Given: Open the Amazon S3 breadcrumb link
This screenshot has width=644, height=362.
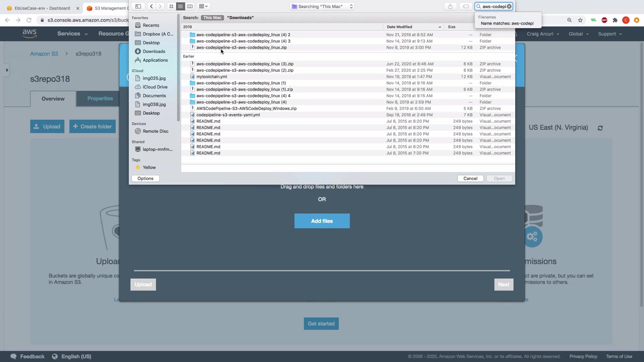Looking at the screenshot, I should tap(44, 54).
